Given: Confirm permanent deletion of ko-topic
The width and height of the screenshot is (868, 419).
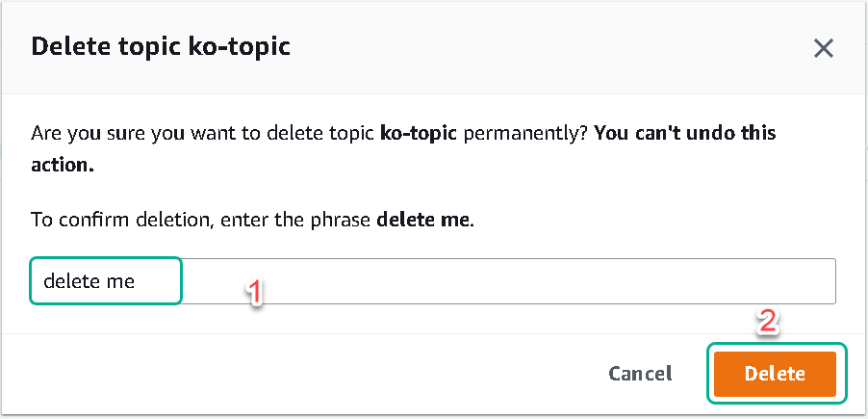Looking at the screenshot, I should (775, 374).
